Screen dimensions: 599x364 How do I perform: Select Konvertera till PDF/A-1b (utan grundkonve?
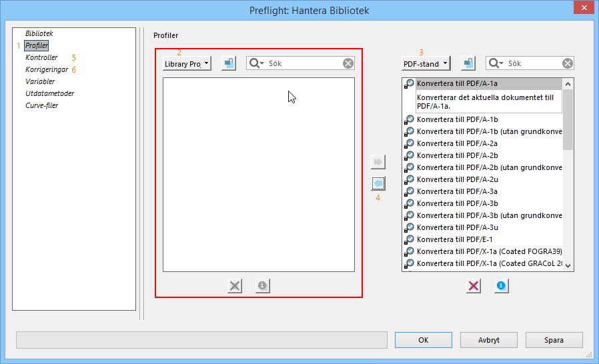488,132
